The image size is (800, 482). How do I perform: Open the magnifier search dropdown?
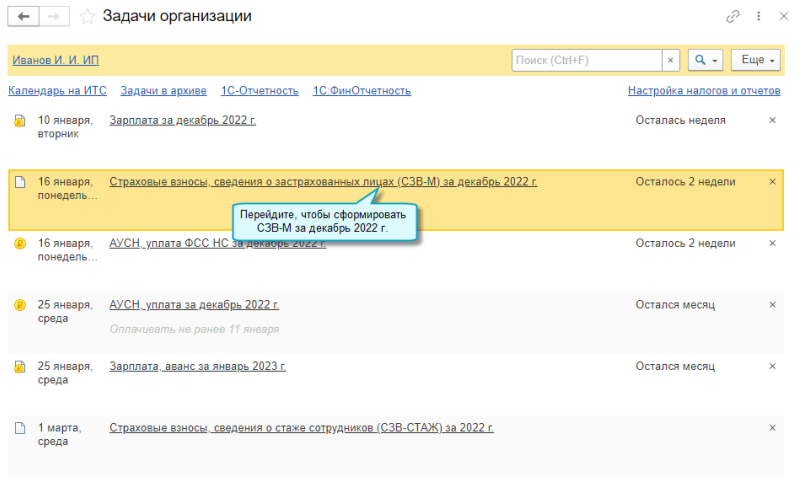coord(706,60)
